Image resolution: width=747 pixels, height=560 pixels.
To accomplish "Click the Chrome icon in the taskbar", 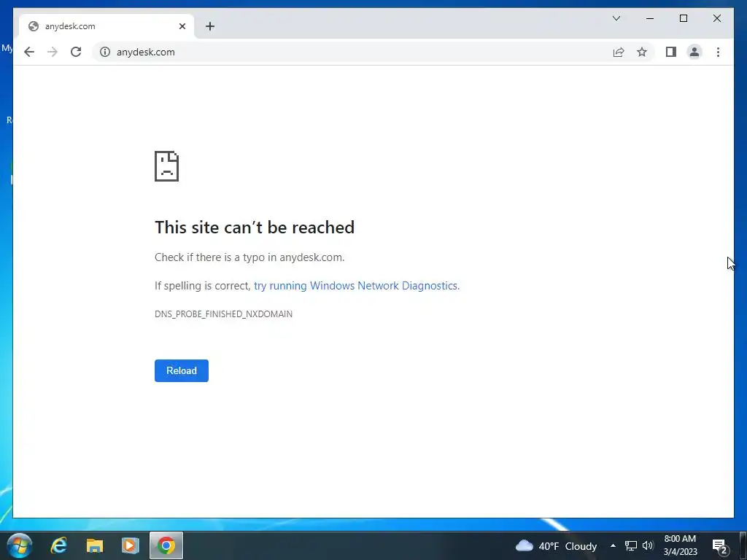I will click(x=166, y=545).
